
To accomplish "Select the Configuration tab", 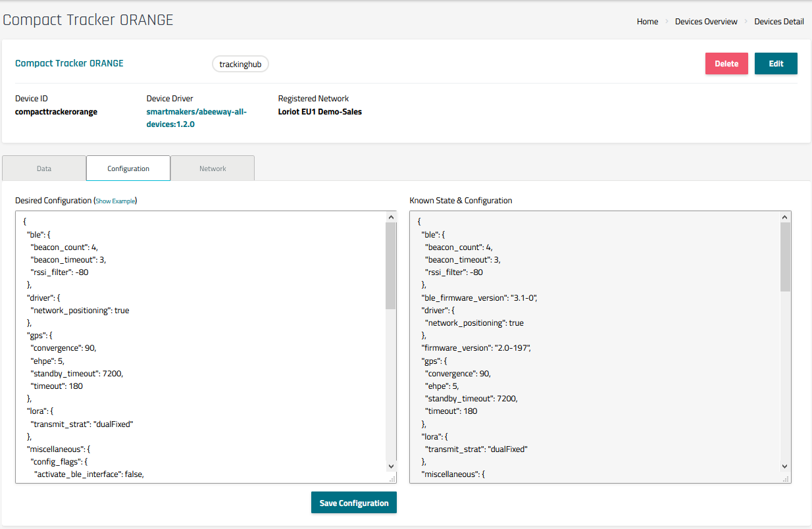I will [x=128, y=168].
